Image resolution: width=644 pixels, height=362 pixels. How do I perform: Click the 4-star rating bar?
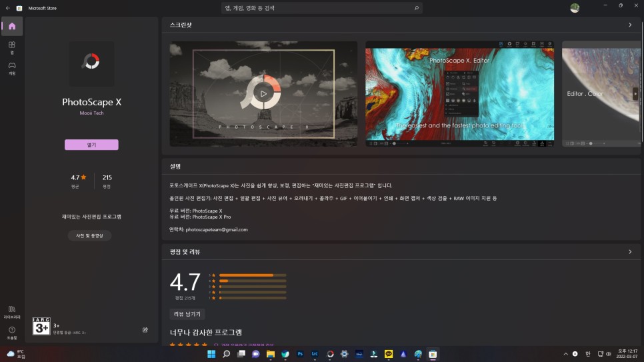point(253,281)
